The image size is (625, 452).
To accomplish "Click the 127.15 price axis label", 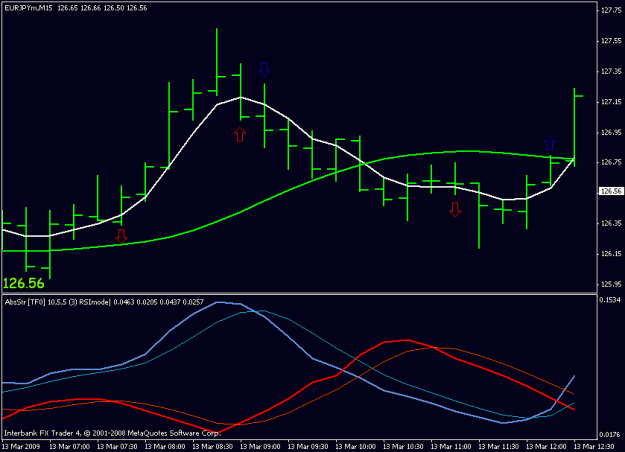I will [x=611, y=102].
